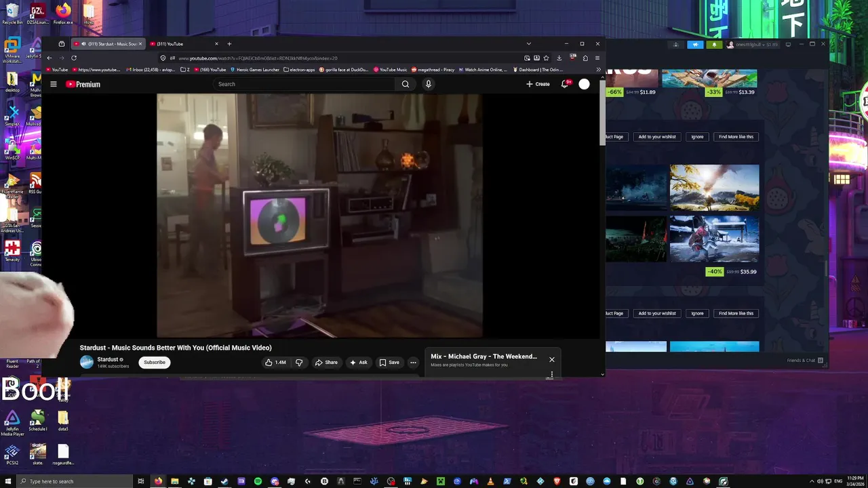The height and width of the screenshot is (488, 868).
Task: Click the YouTube Premium logo
Action: coord(83,84)
